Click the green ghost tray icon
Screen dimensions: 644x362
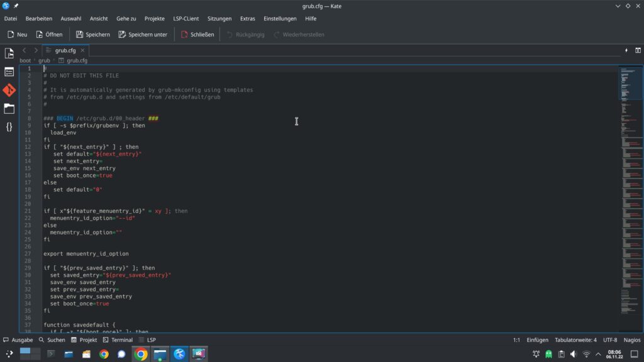548,354
